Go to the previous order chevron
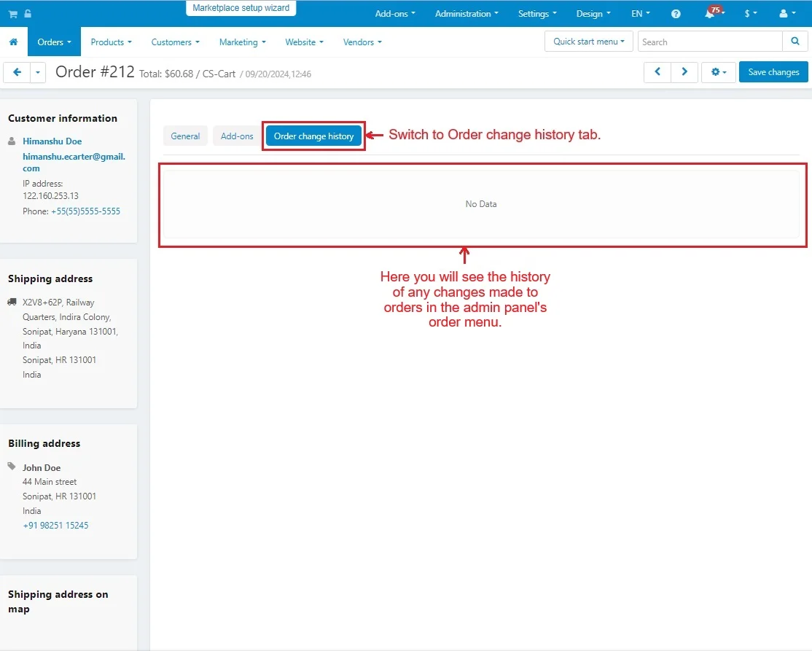 657,72
